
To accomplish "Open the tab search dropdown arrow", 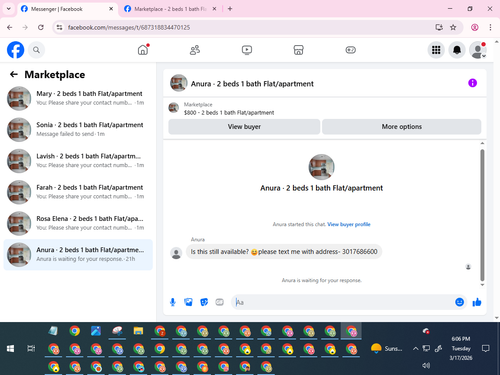I will (9, 9).
